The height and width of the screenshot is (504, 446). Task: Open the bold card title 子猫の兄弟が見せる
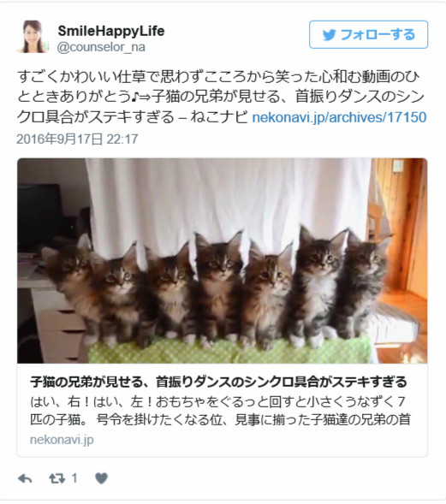218,382
